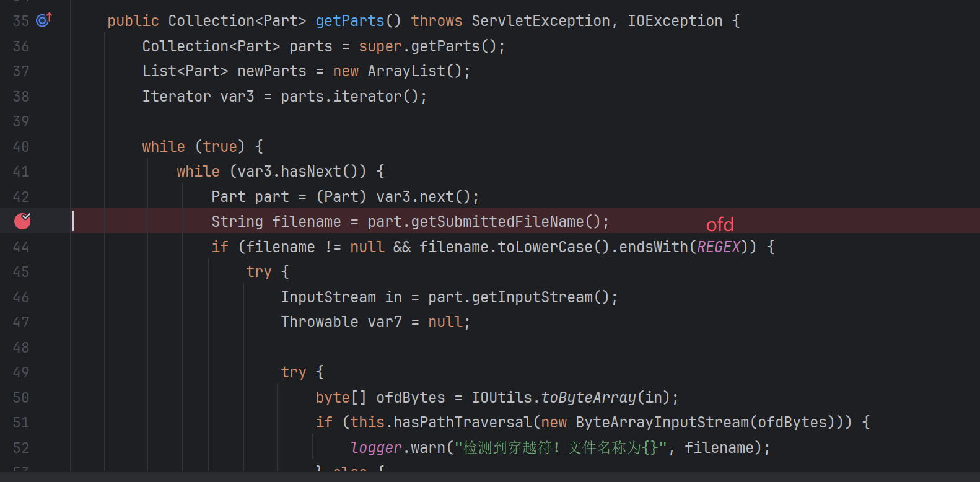This screenshot has height=482, width=980.
Task: Click the getParts method name in declaration
Action: [x=349, y=21]
